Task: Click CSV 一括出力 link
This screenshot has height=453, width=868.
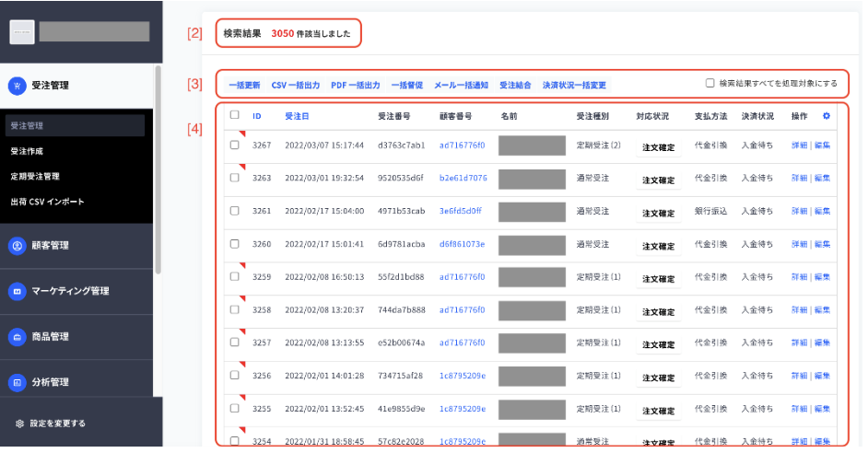Action: (x=296, y=86)
